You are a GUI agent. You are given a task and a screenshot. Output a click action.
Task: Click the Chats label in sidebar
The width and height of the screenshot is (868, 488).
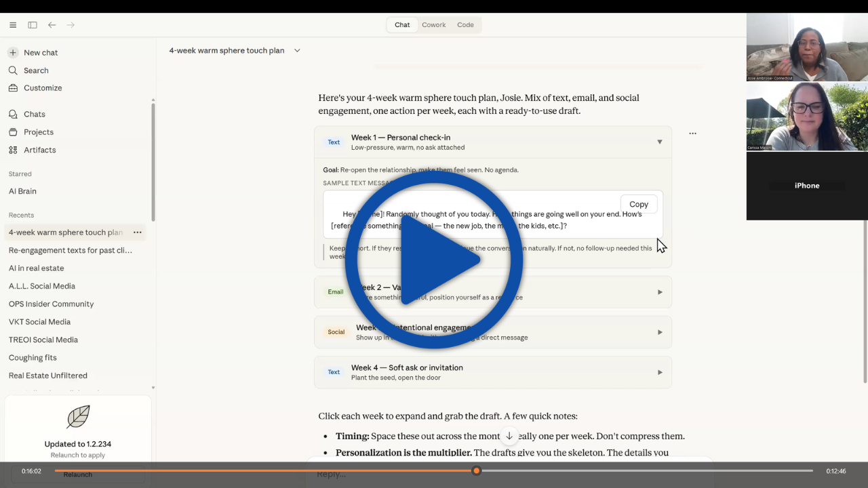pyautogui.click(x=35, y=115)
